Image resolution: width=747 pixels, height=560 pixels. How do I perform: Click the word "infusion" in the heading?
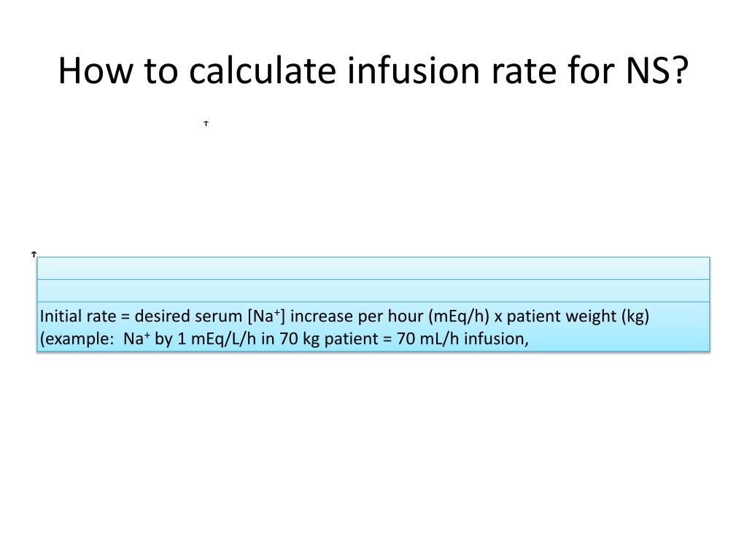pyautogui.click(x=414, y=71)
